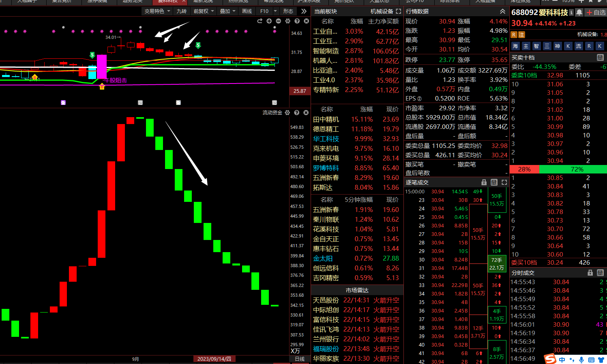
Task: Open the calculator icon in 买卖十档 header
Action: [x=601, y=58]
